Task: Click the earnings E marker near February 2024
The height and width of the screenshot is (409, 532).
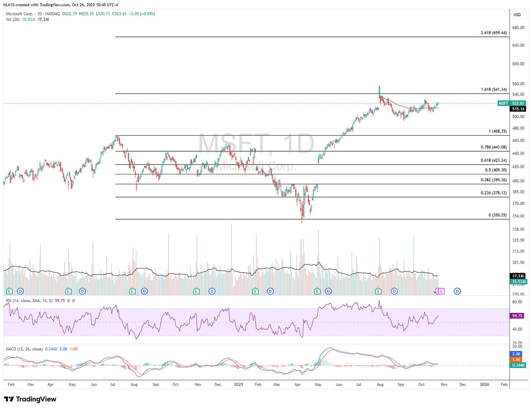Action: 9,291
